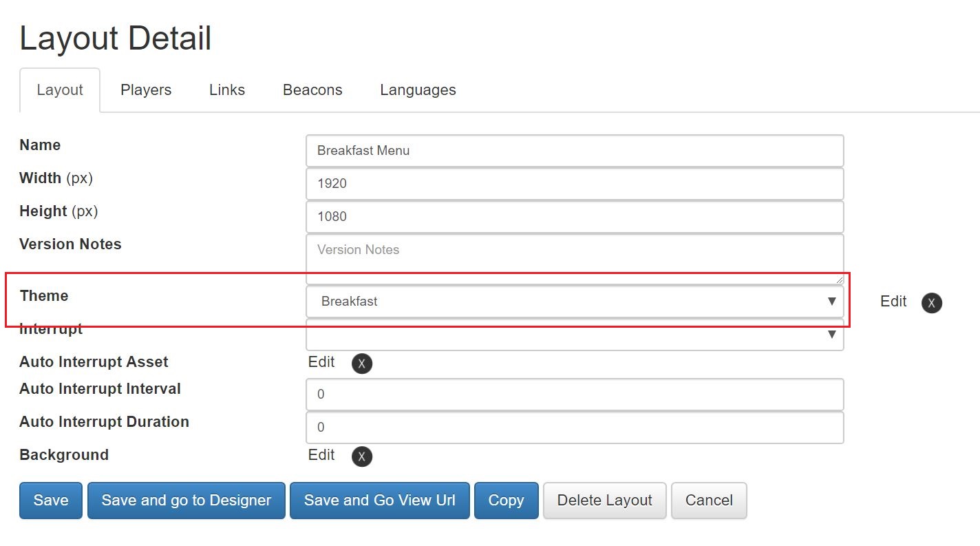Click the Height field showing 1080
The width and height of the screenshot is (980, 546).
(x=575, y=217)
